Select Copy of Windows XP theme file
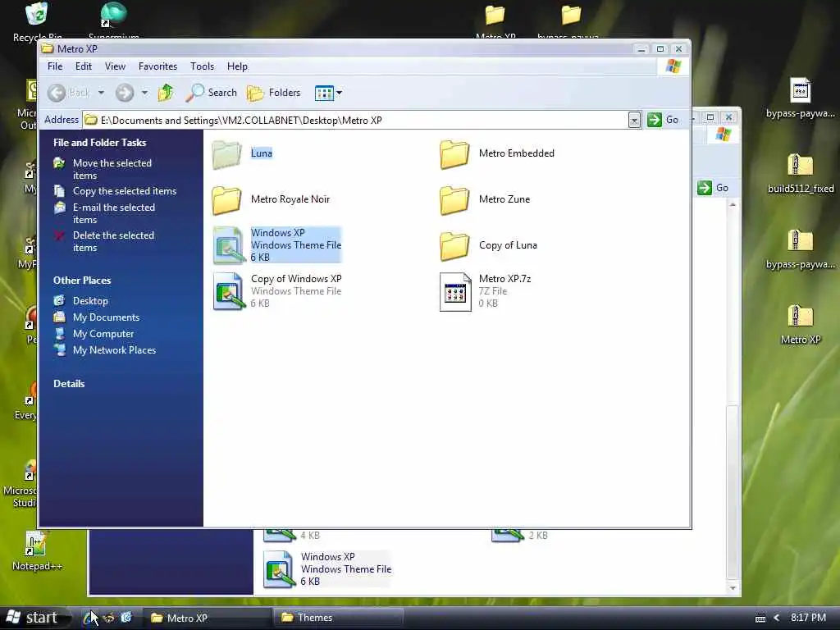Viewport: 840px width, 630px height. (277, 291)
